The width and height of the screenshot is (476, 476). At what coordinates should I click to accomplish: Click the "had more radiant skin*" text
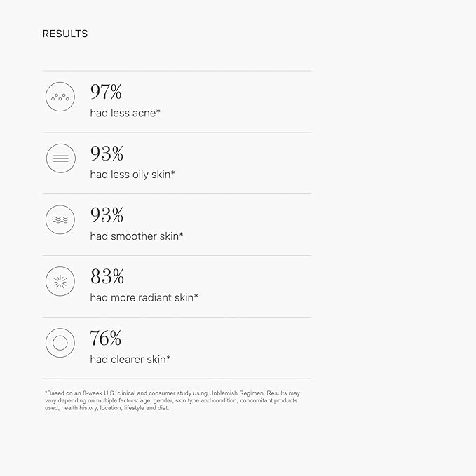pos(144,298)
